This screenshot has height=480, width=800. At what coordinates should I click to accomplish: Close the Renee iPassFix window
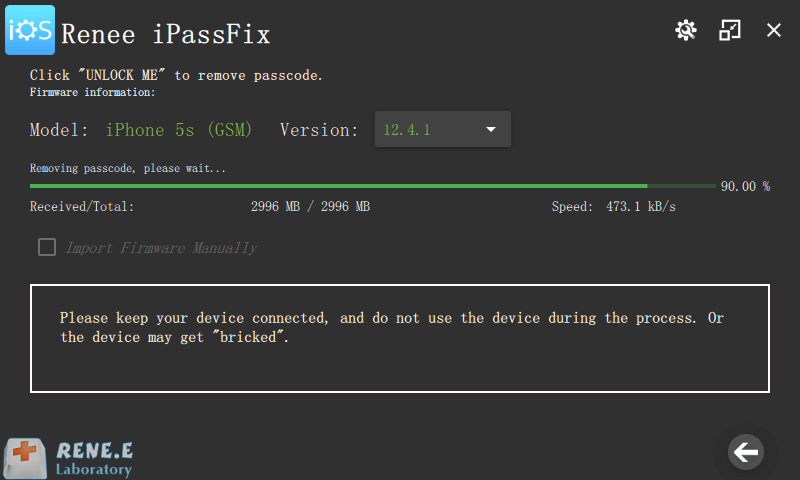coord(773,30)
